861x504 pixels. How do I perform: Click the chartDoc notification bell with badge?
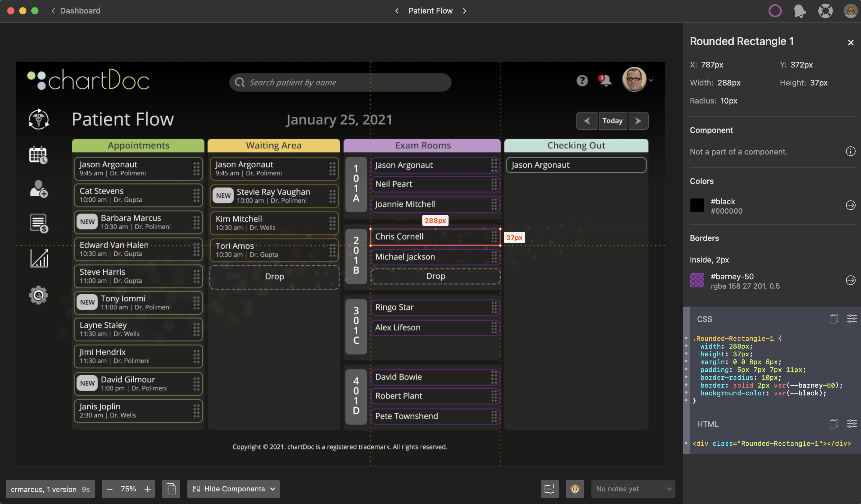[x=605, y=81]
